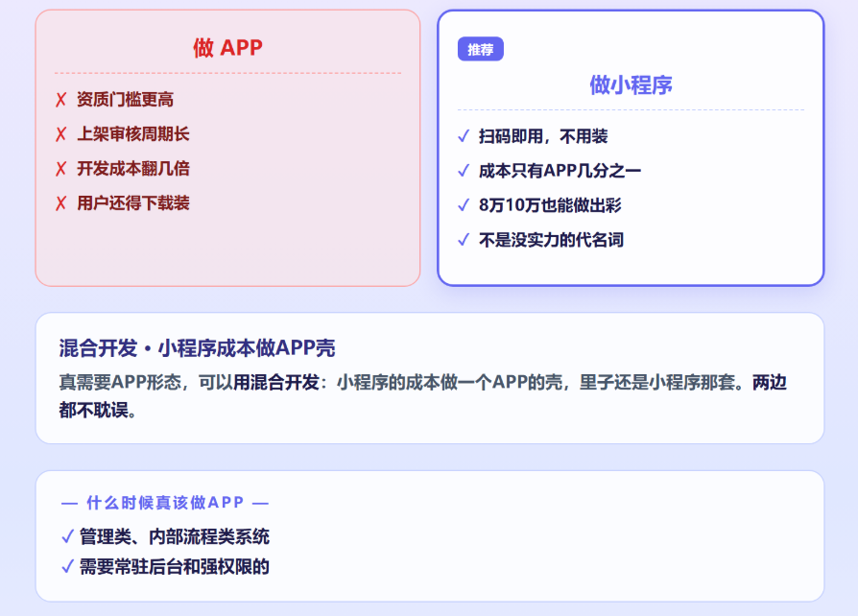Click the checkmark beside 需要常驻后台和强权限的
The height and width of the screenshot is (616, 858).
(x=67, y=567)
